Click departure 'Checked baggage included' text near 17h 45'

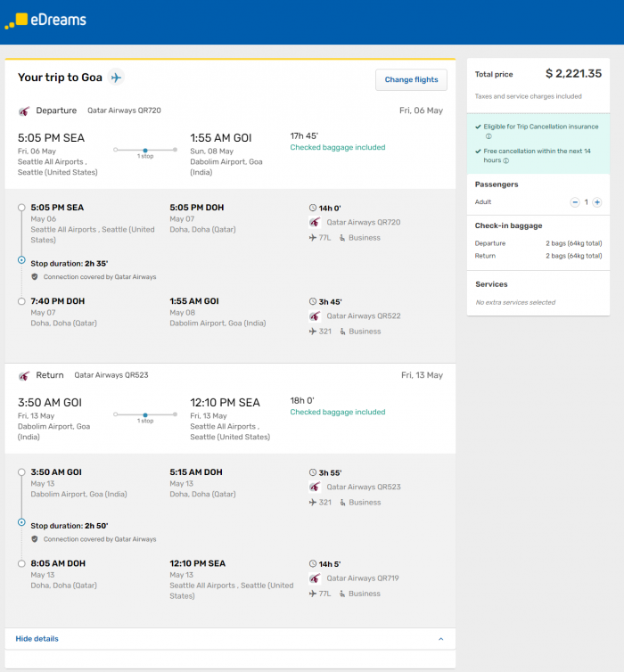(338, 147)
